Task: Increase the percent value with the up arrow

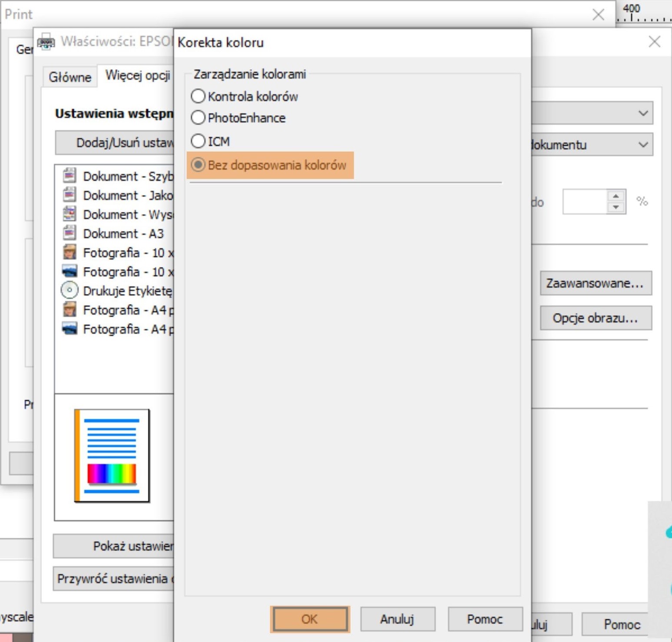Action: click(x=616, y=196)
